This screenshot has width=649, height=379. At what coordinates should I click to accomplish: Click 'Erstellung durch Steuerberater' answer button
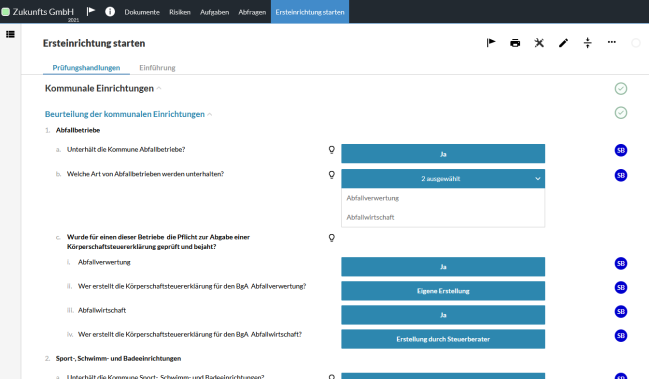[443, 339]
